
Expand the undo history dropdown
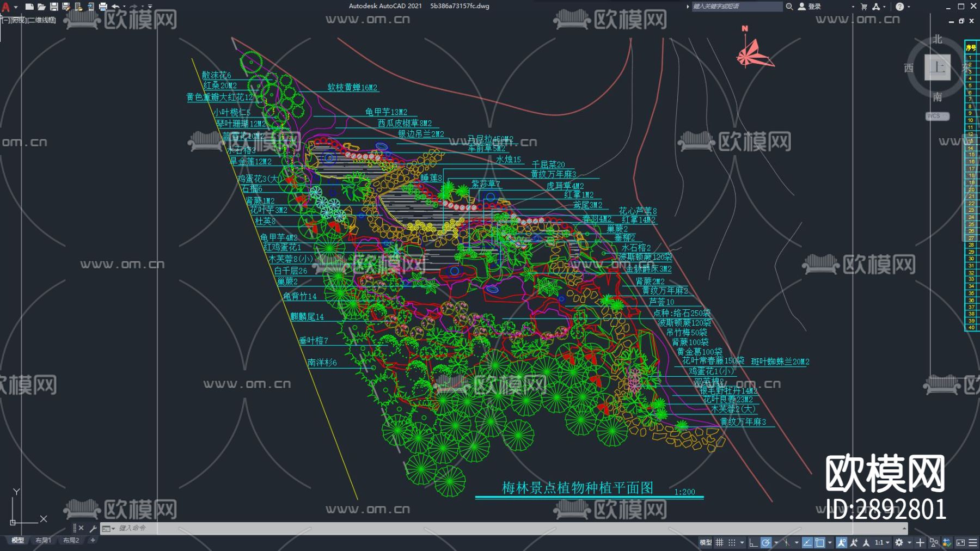pyautogui.click(x=124, y=7)
